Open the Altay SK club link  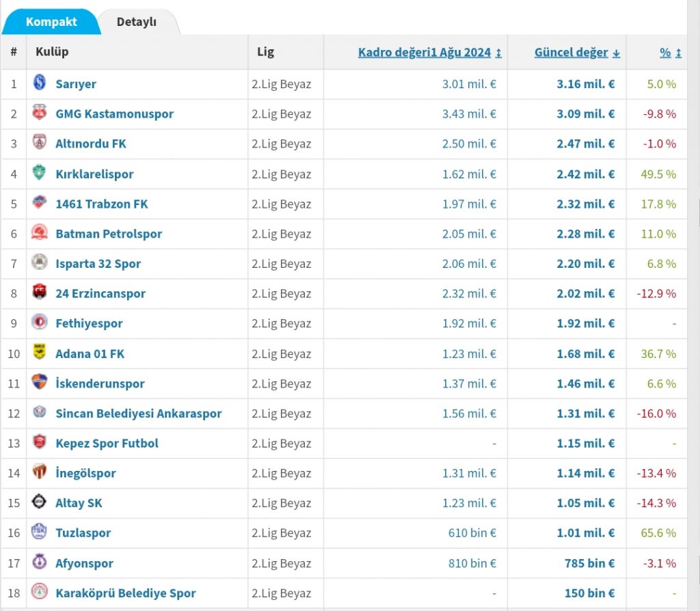tap(79, 504)
